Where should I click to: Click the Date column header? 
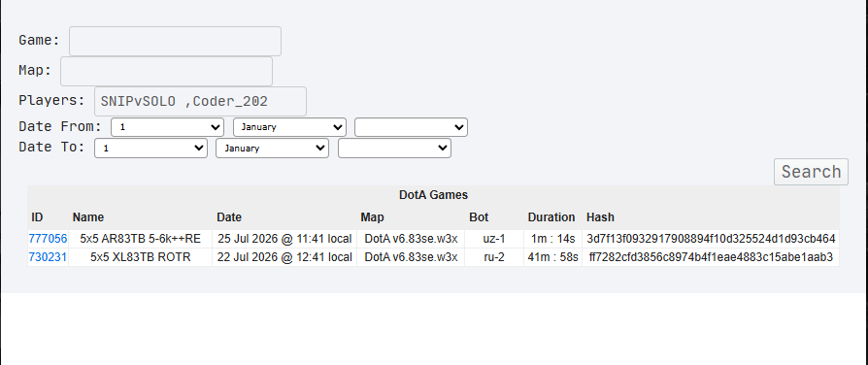(228, 217)
